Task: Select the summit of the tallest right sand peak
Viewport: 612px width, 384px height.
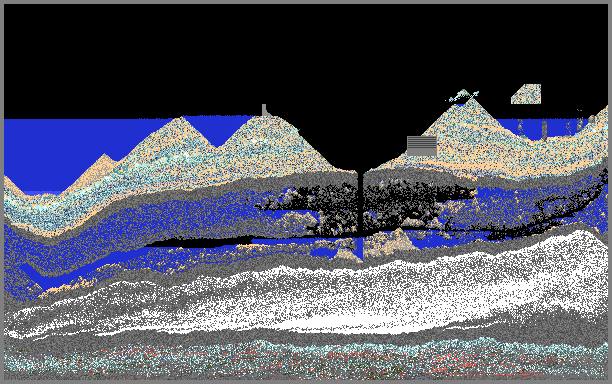Action: click(472, 101)
